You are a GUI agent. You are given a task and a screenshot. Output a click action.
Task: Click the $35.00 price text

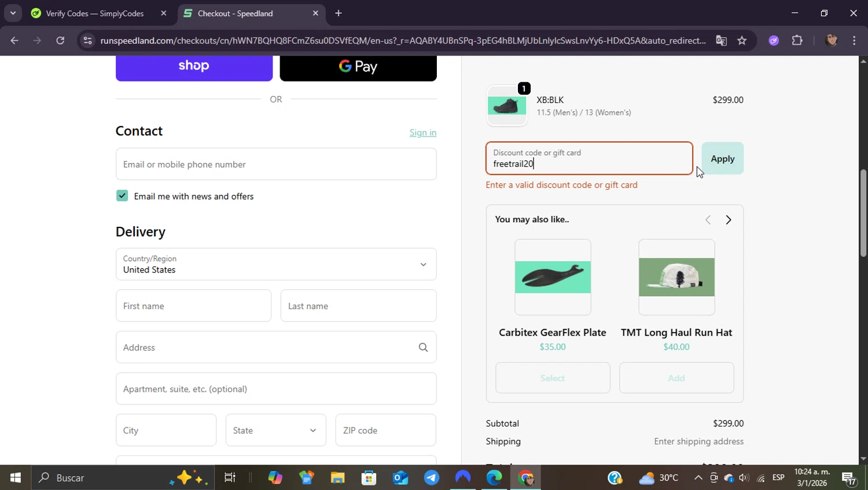553,347
